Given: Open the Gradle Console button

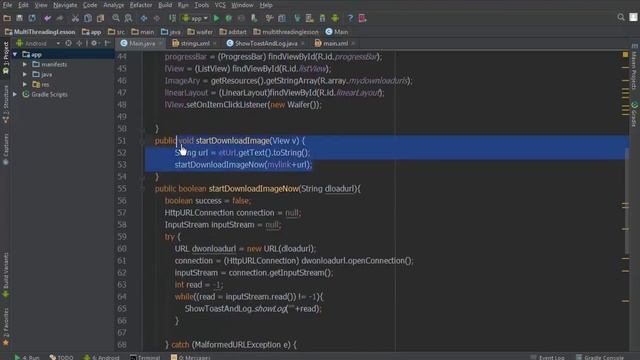Looking at the screenshot, I should [600, 357].
